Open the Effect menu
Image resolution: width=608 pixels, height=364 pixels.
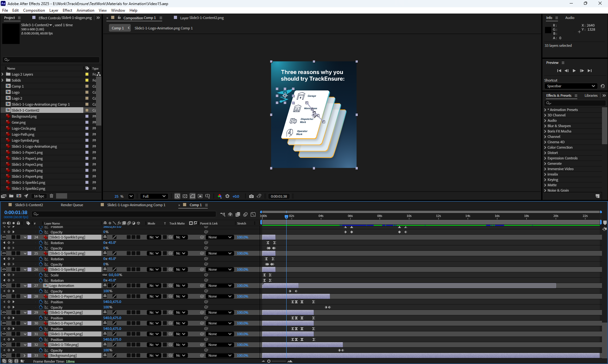coord(67,10)
